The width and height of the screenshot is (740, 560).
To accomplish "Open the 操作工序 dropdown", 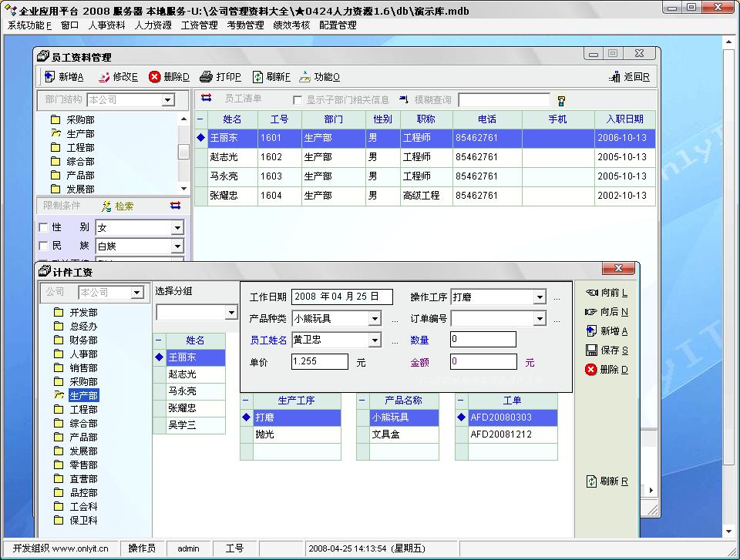I will pyautogui.click(x=540, y=297).
